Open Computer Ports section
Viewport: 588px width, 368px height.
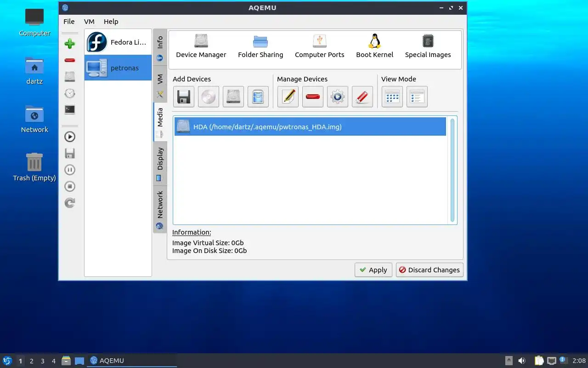pyautogui.click(x=320, y=46)
